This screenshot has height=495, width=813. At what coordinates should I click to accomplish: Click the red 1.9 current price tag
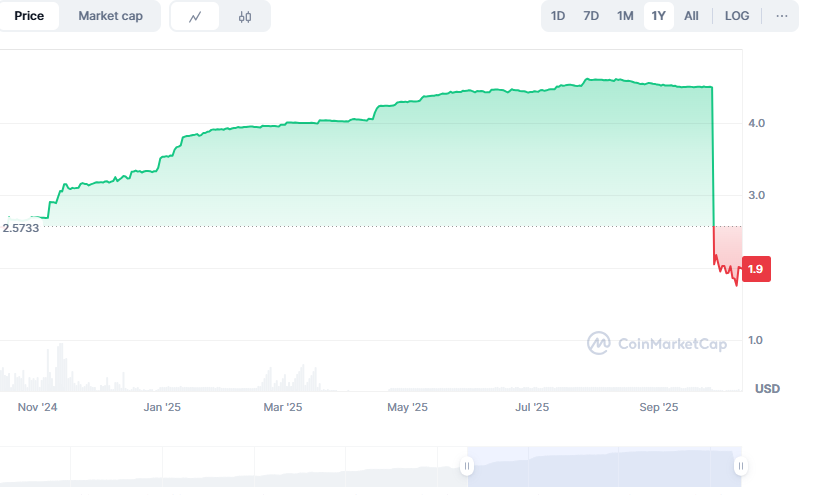tap(756, 269)
